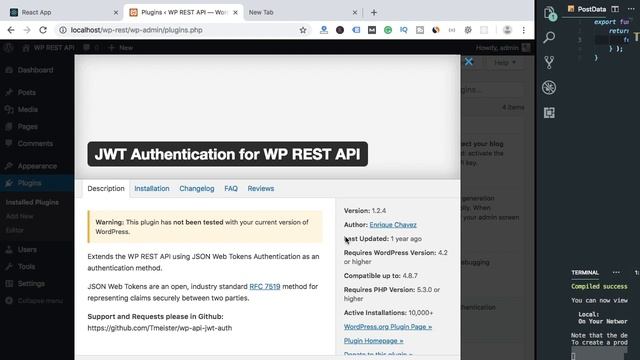Screen dimensions: 640x360
Task: Expand the Help dropdown behind modal
Action: tap(505, 62)
